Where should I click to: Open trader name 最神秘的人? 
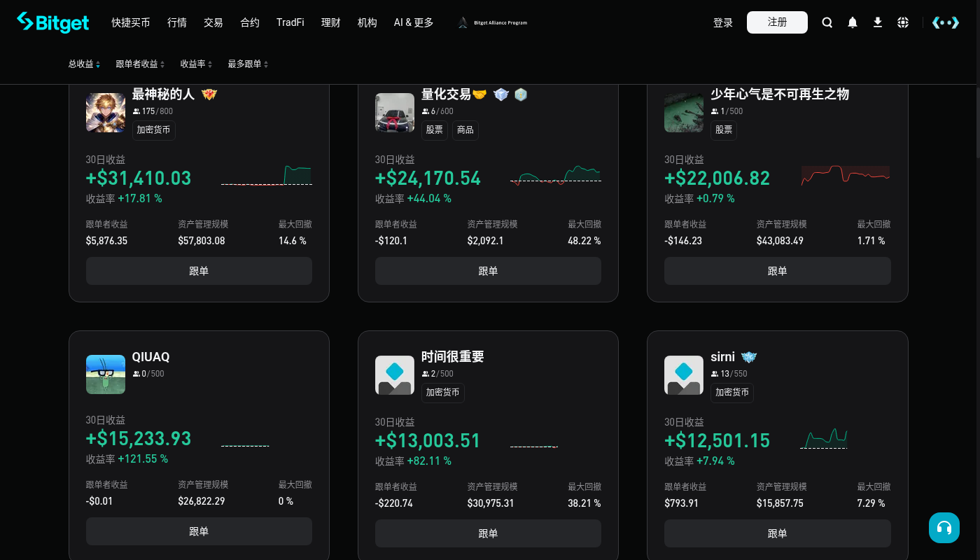coord(163,94)
